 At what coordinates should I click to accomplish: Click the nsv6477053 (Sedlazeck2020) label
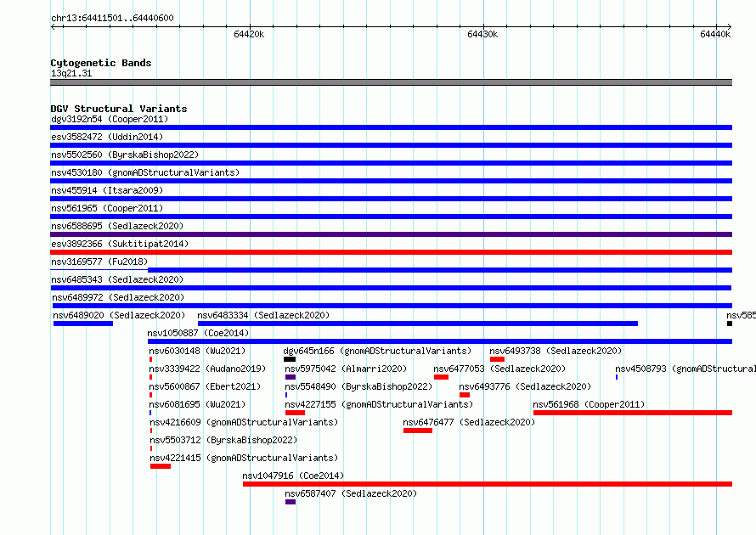(x=499, y=369)
